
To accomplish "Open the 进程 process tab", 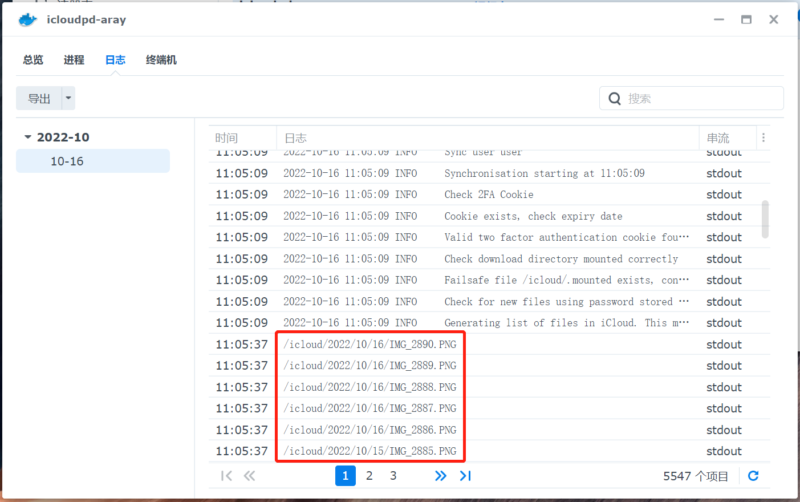I will 74,60.
